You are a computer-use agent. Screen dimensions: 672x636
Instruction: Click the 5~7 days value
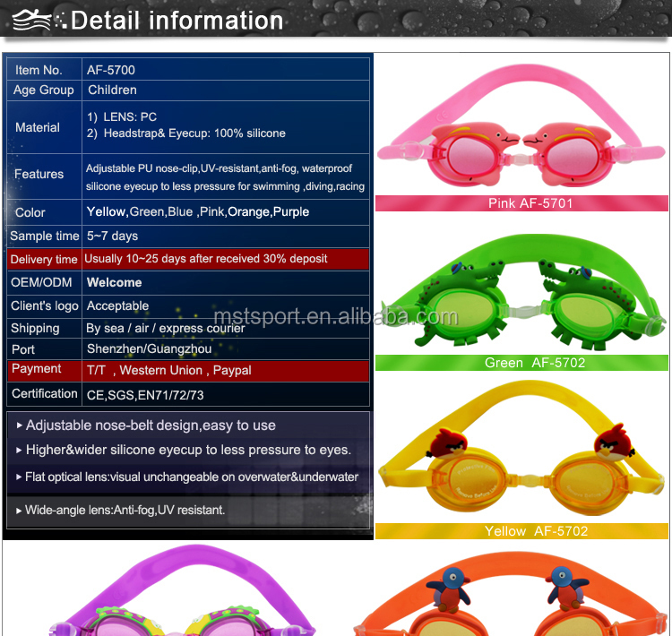click(x=112, y=236)
